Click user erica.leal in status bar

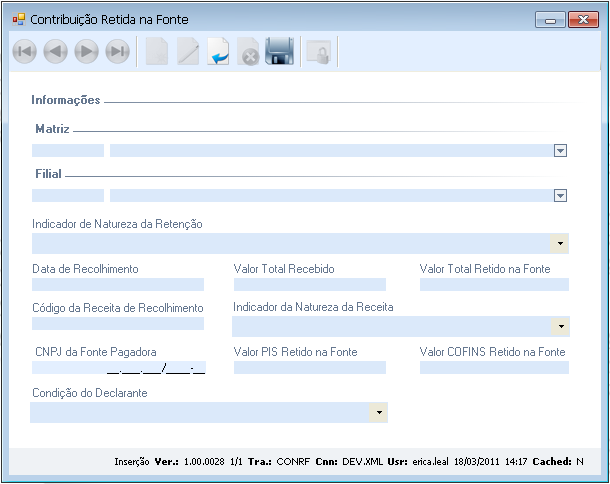coord(430,462)
